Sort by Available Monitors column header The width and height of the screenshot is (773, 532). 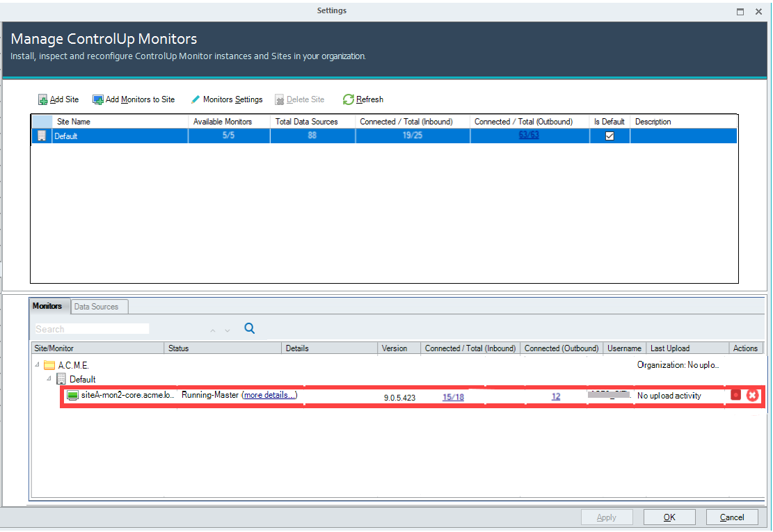tap(229, 122)
